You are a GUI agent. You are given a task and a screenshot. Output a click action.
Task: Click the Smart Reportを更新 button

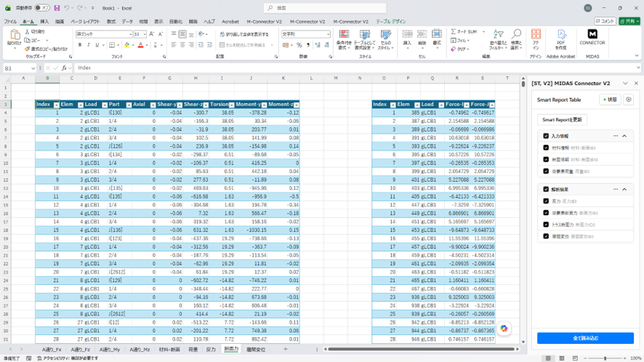pyautogui.click(x=562, y=119)
